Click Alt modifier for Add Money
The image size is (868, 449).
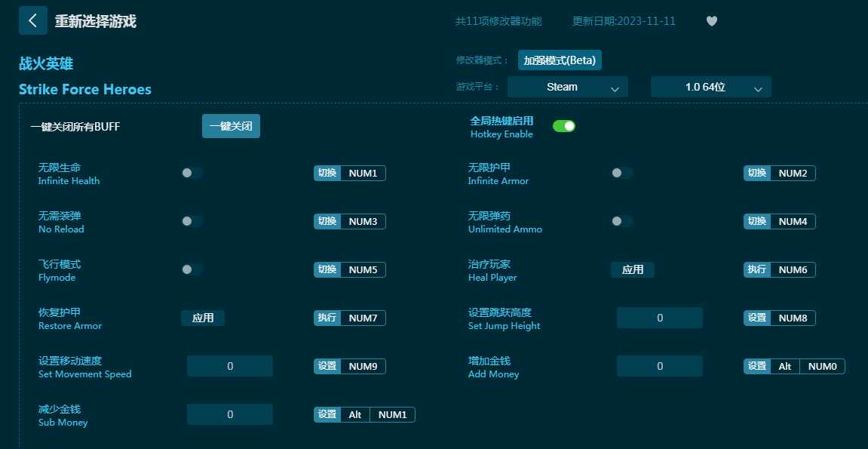(785, 366)
